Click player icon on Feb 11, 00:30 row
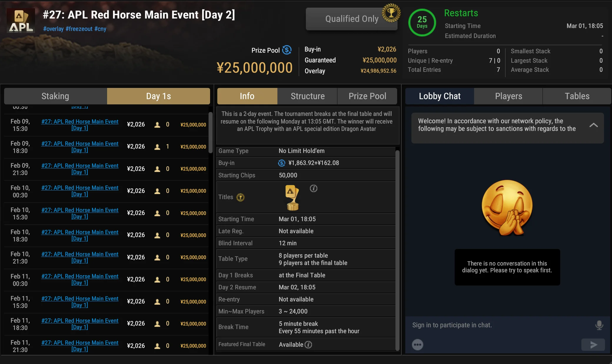The image size is (612, 364). pos(157,279)
